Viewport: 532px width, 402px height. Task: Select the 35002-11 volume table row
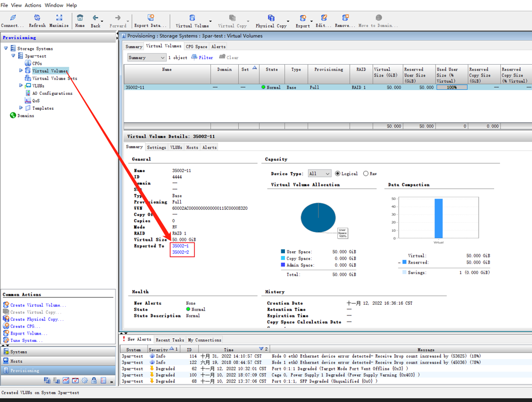pos(328,87)
